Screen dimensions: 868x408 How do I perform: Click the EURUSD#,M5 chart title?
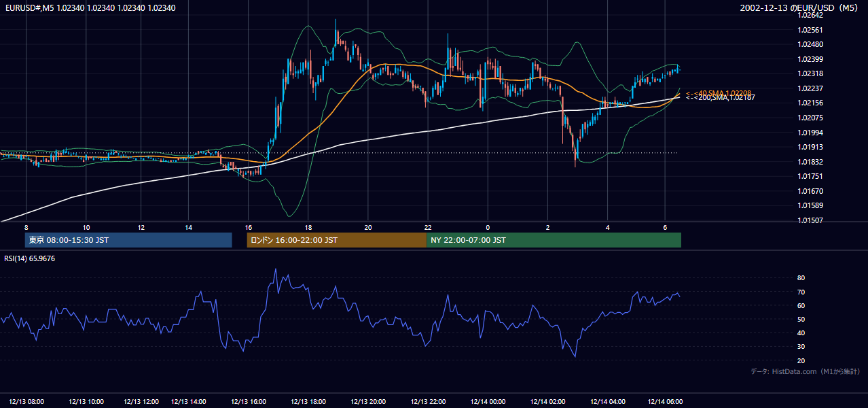click(89, 8)
